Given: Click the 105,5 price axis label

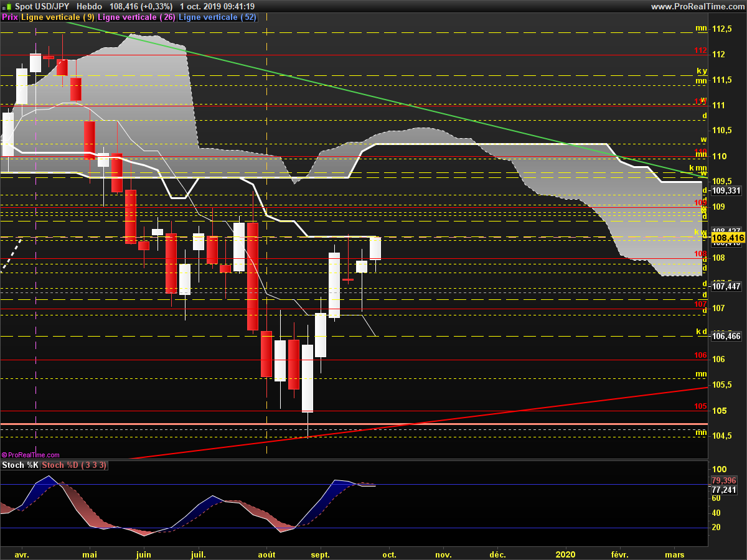Looking at the screenshot, I should [x=721, y=385].
